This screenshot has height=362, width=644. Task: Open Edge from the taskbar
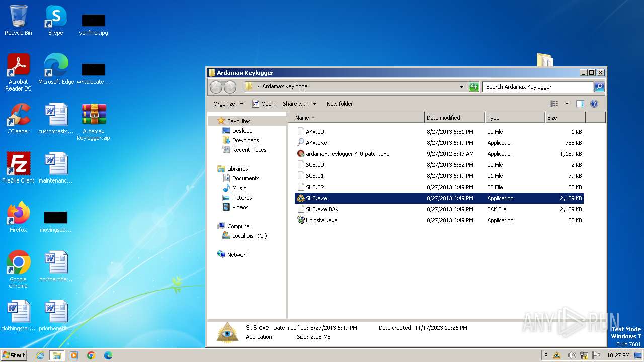click(108, 355)
